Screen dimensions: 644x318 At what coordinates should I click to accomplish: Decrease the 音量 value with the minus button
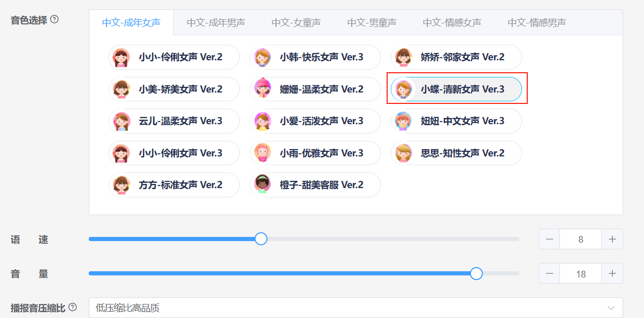click(550, 273)
